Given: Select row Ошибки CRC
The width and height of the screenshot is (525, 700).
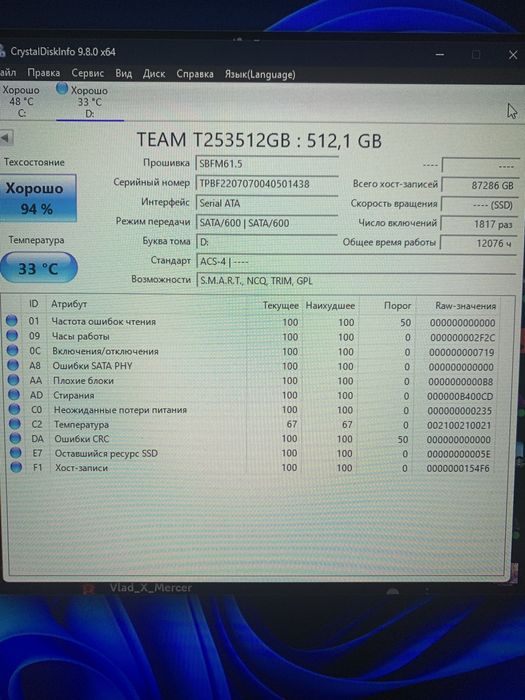Looking at the screenshot, I should [251, 439].
